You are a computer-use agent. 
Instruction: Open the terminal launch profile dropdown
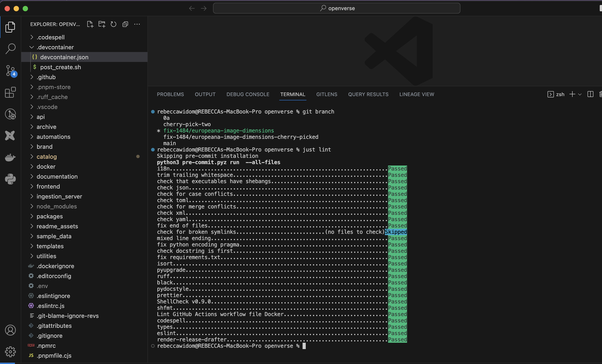click(580, 94)
